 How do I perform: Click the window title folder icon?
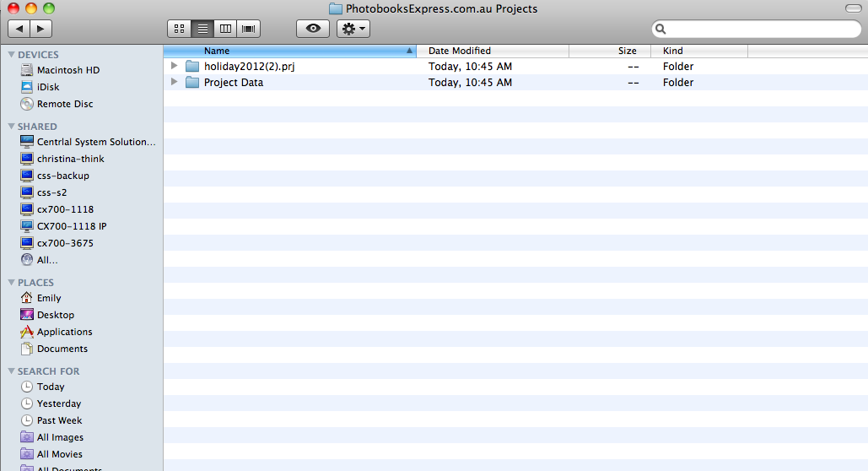pos(336,9)
